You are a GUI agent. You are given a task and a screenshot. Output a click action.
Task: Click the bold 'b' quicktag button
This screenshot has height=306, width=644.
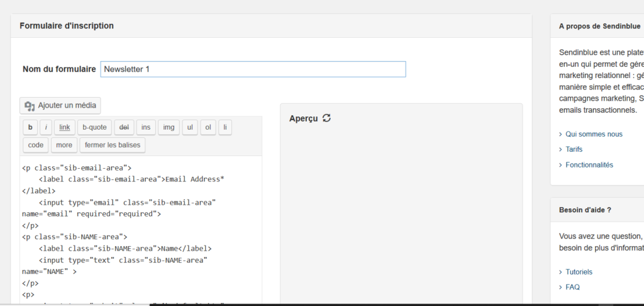(30, 127)
